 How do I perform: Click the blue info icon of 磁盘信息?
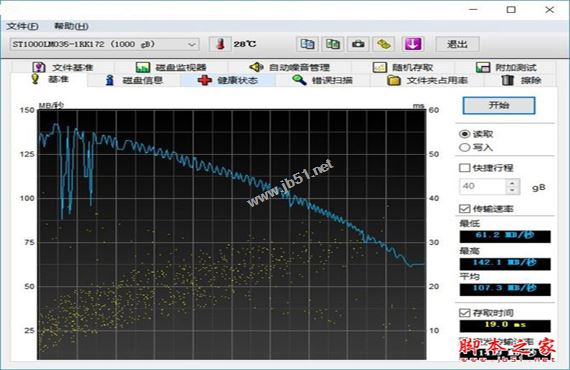pyautogui.click(x=109, y=80)
